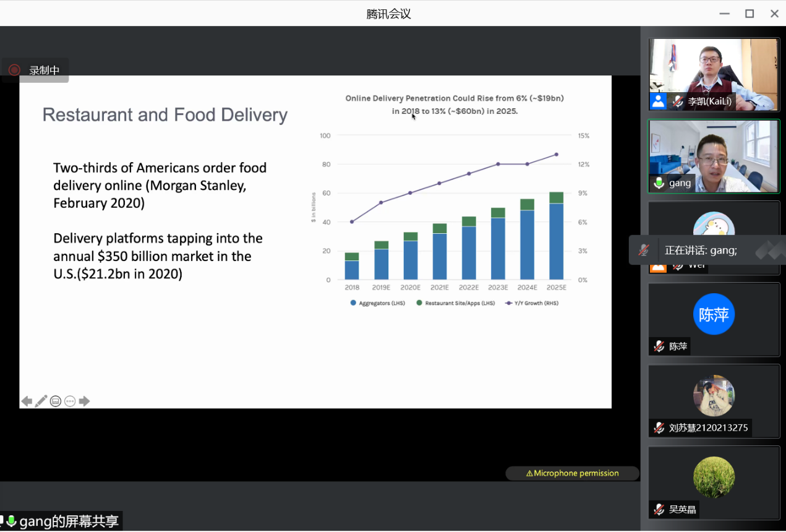This screenshot has height=532, width=786.
Task: Click muted microphone icon next to 陈萍
Action: tap(659, 346)
